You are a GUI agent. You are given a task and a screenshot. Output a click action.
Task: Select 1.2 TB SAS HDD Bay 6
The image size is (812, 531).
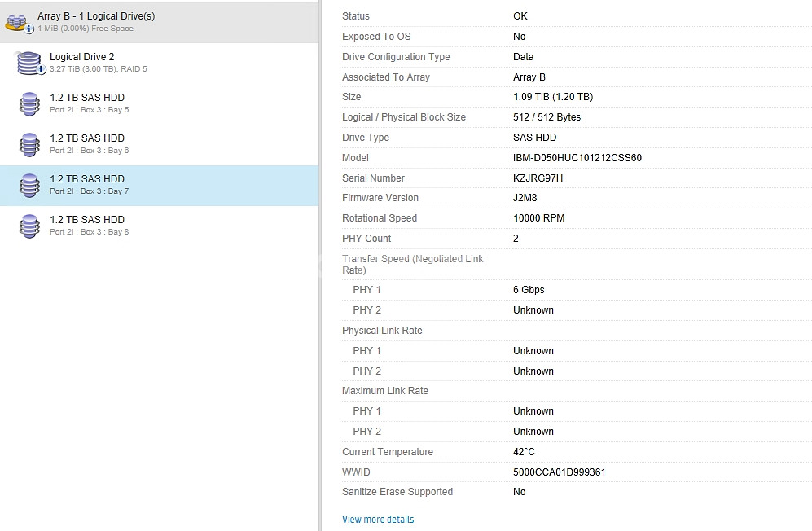click(159, 144)
